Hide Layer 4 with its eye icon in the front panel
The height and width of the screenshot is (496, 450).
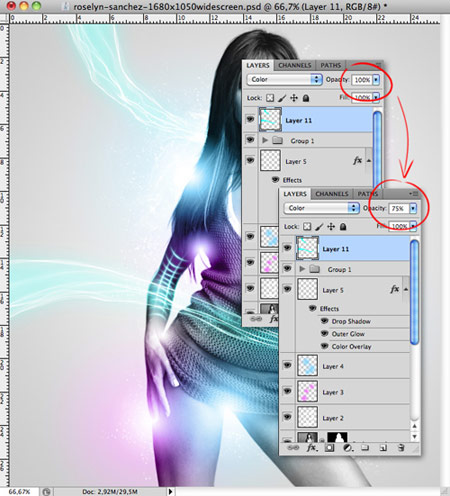[x=287, y=365]
